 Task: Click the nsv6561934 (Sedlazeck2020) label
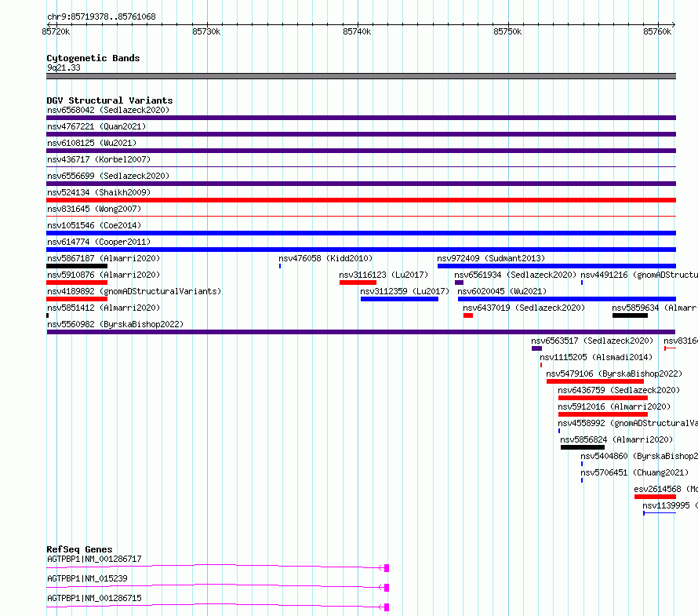click(515, 275)
